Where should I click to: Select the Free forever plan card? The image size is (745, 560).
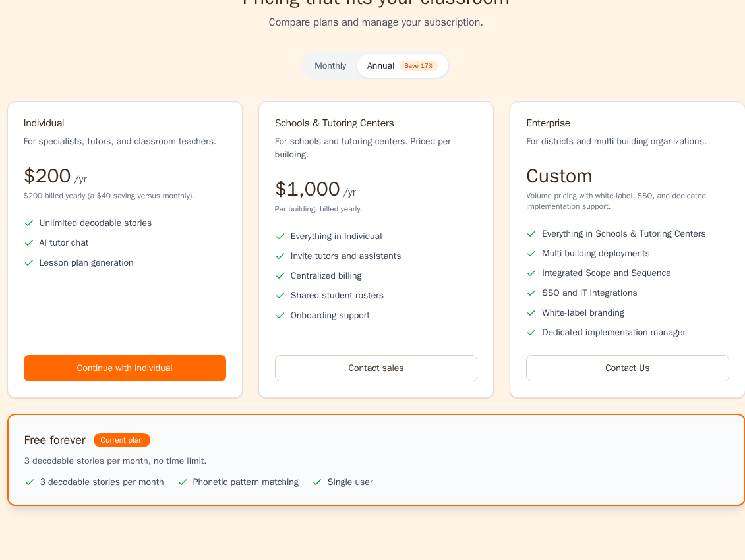coord(376,460)
